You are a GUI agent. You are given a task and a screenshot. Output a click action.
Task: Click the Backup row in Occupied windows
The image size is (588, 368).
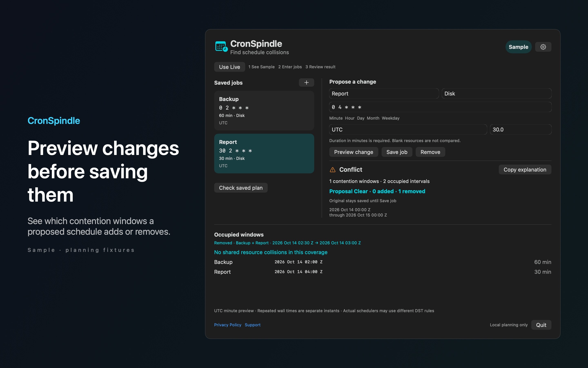pos(382,262)
